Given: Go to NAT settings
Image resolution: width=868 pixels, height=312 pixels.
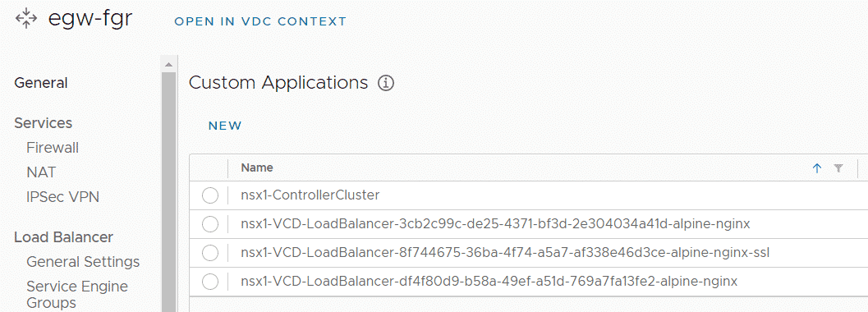Looking at the screenshot, I should (x=41, y=172).
